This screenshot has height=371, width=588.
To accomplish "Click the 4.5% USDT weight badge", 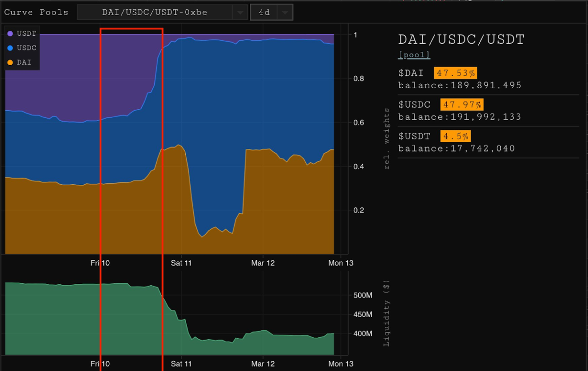I will coord(456,136).
